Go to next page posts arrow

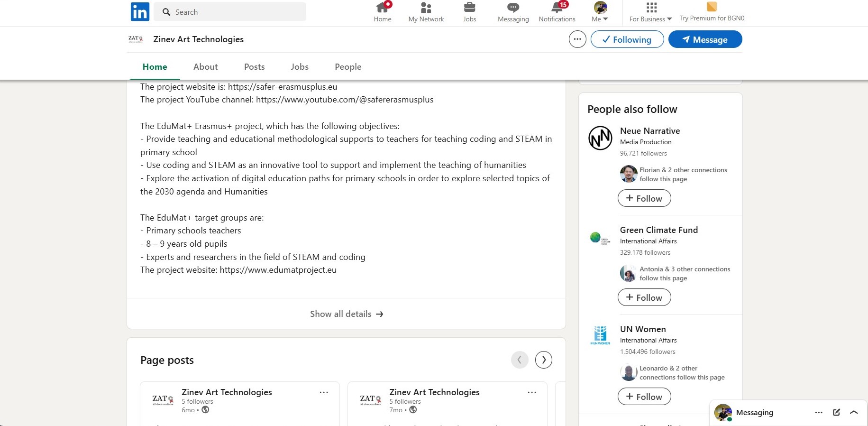coord(544,360)
